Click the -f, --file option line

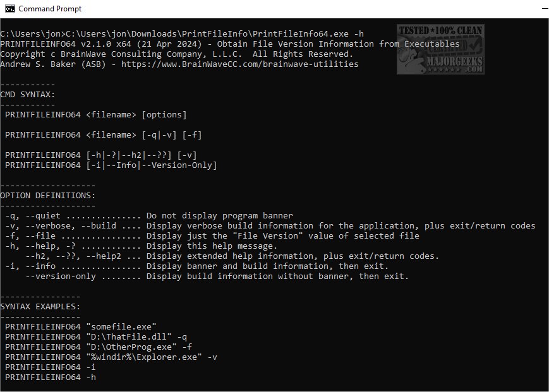212,235
